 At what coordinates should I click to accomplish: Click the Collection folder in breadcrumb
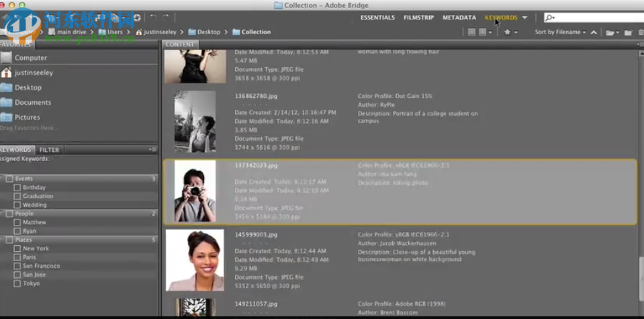(251, 32)
